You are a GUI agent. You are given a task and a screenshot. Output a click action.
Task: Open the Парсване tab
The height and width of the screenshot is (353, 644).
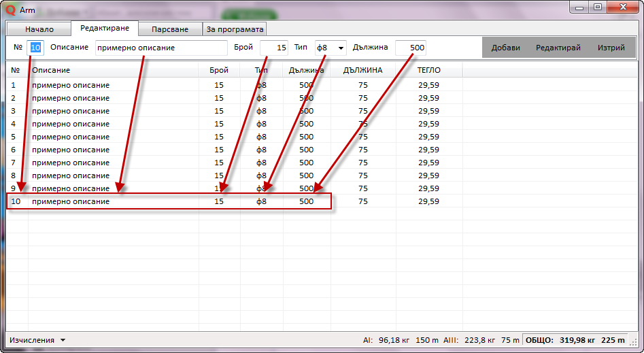[x=171, y=29]
